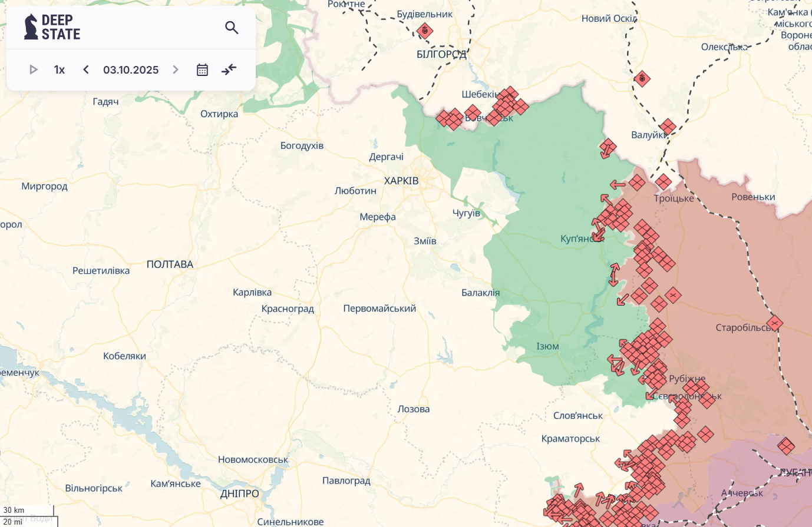Click the 03.10.2025 date text
This screenshot has height=527, width=812.
coord(131,69)
